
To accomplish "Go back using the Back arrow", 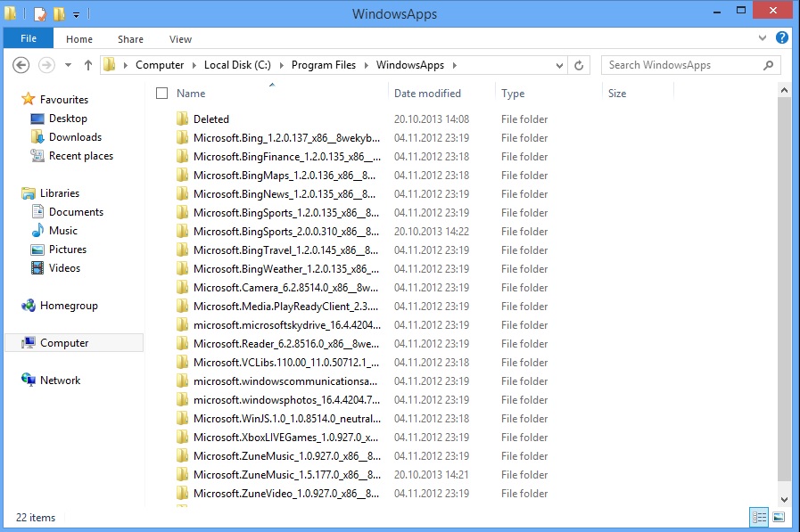I will (21, 65).
